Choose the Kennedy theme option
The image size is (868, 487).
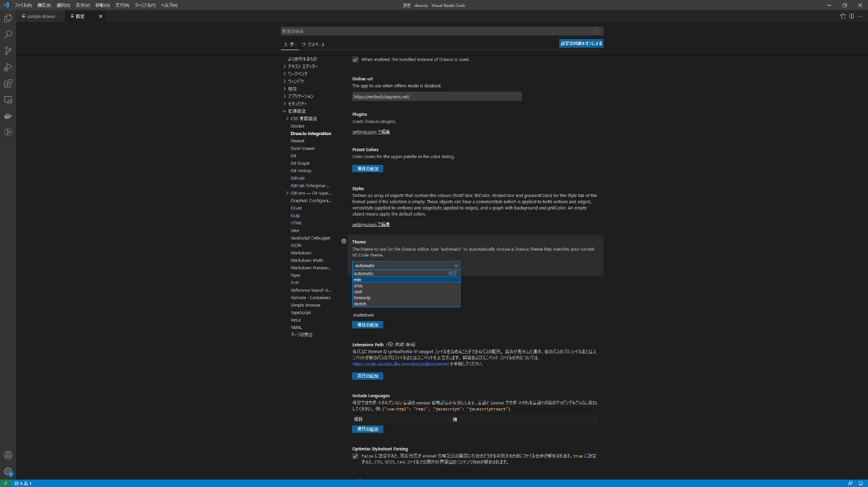pos(406,298)
